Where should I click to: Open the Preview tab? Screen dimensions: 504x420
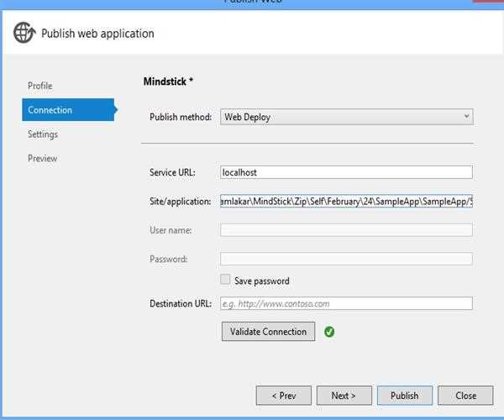coord(42,158)
